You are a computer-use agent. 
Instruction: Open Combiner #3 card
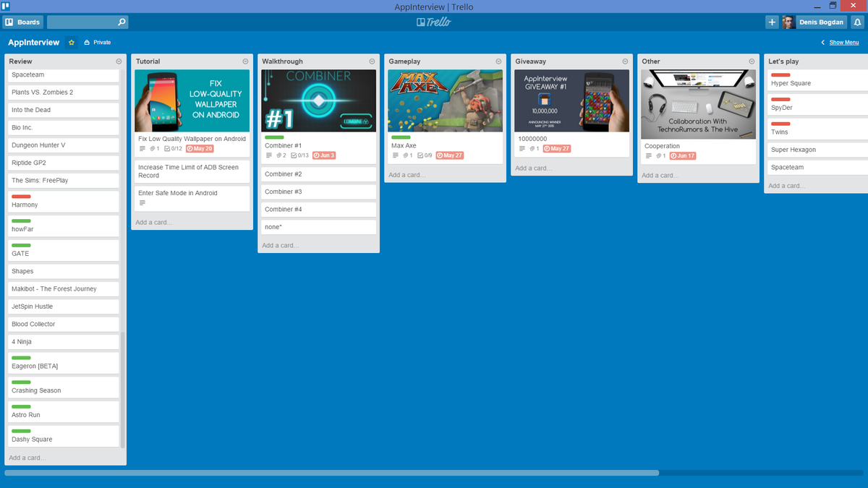[x=318, y=192]
